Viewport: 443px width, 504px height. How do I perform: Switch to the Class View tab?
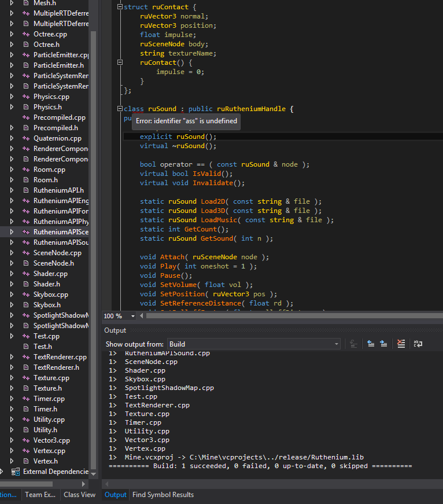[x=79, y=495]
